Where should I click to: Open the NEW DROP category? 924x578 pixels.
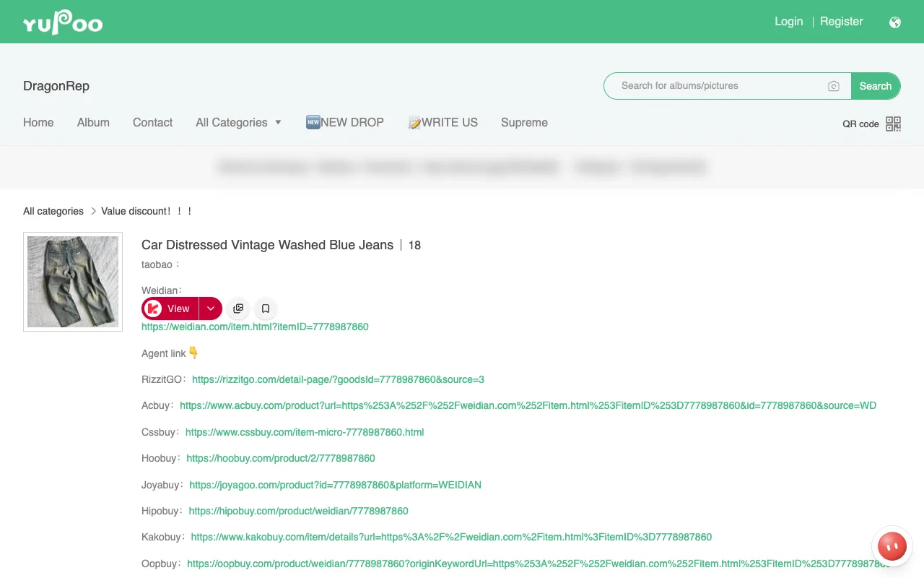(x=345, y=123)
